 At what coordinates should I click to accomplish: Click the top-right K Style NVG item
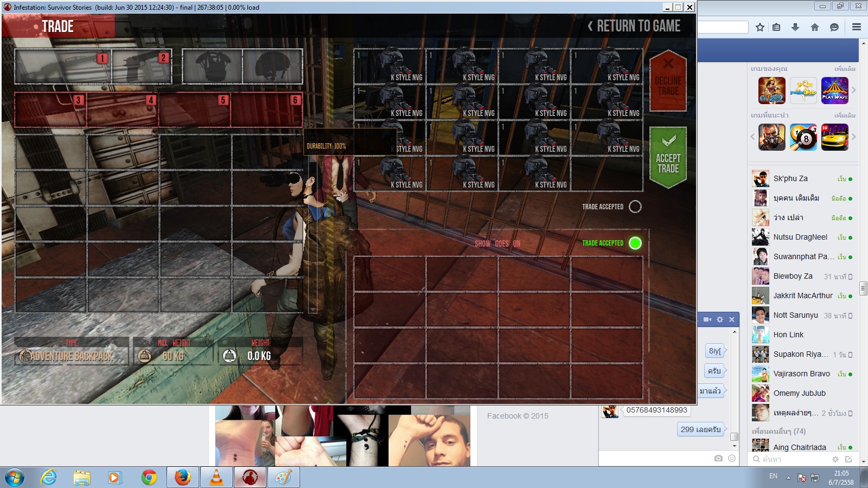(x=607, y=66)
